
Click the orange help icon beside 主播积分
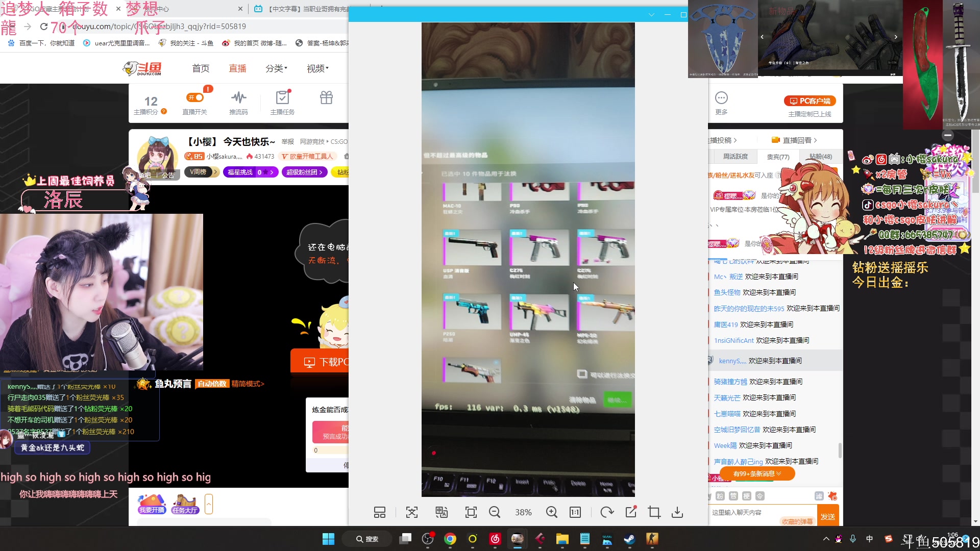(x=164, y=111)
